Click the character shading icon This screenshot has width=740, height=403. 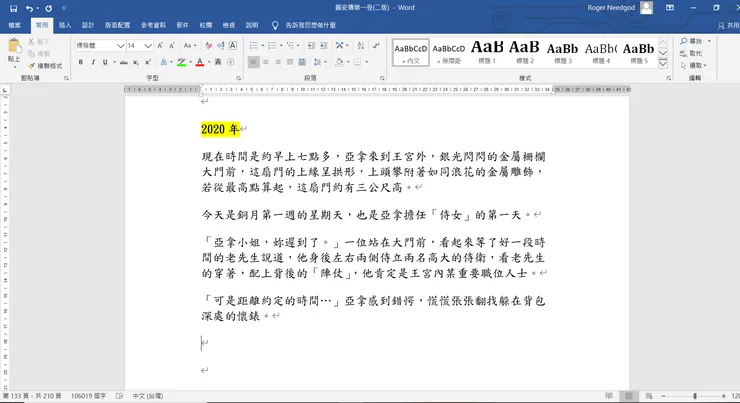click(x=218, y=62)
